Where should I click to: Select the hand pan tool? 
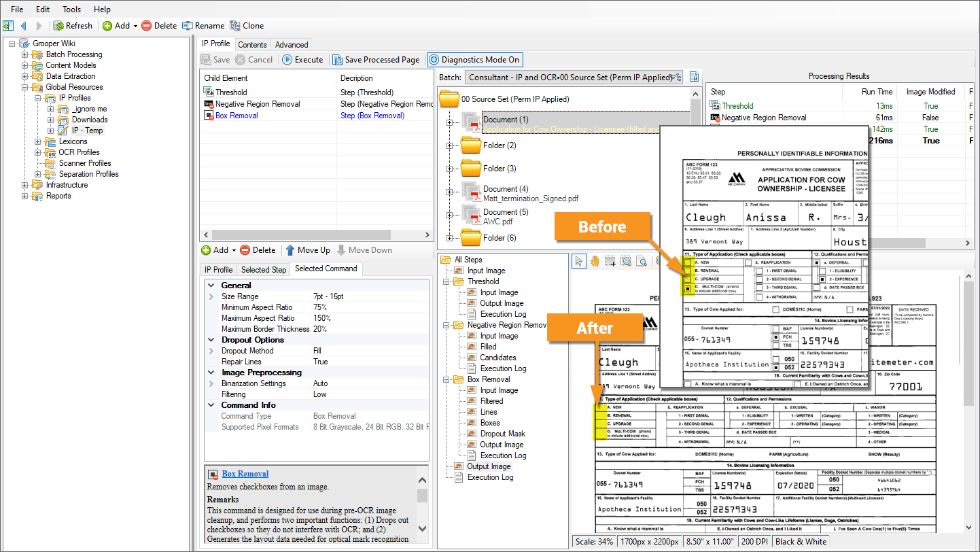595,261
